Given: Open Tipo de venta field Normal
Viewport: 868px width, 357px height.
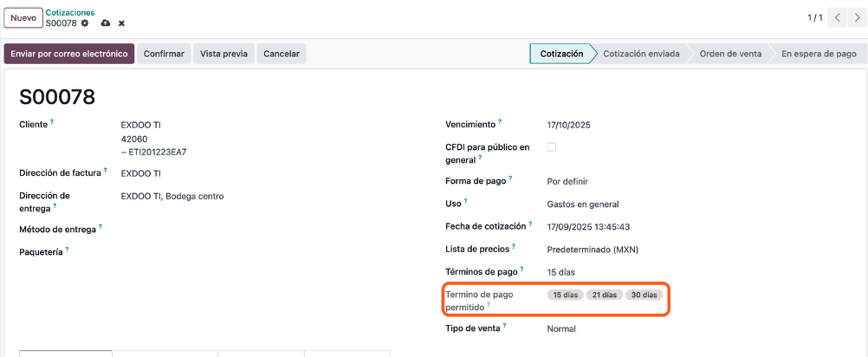Looking at the screenshot, I should [561, 328].
